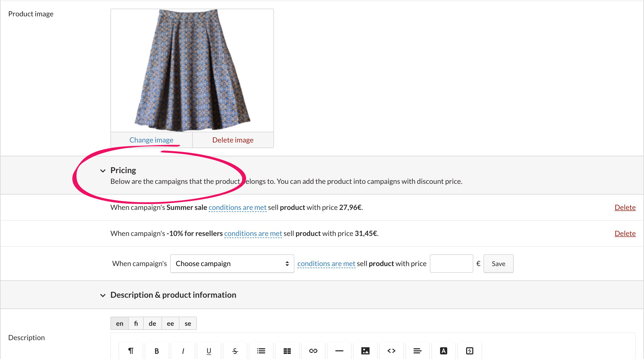Delete the -10% for resellers campaign price
The height and width of the screenshot is (359, 644).
[x=625, y=233]
